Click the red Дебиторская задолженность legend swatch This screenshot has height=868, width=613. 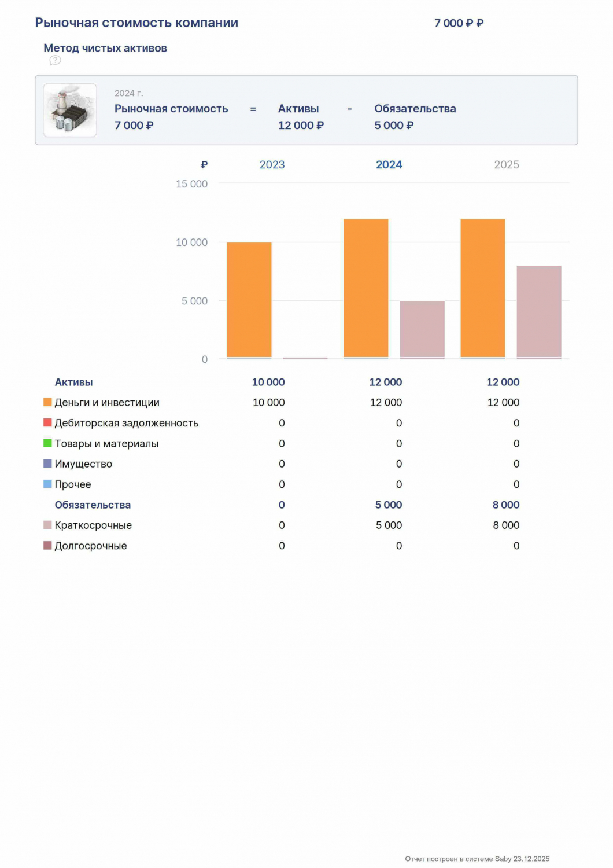click(x=47, y=422)
